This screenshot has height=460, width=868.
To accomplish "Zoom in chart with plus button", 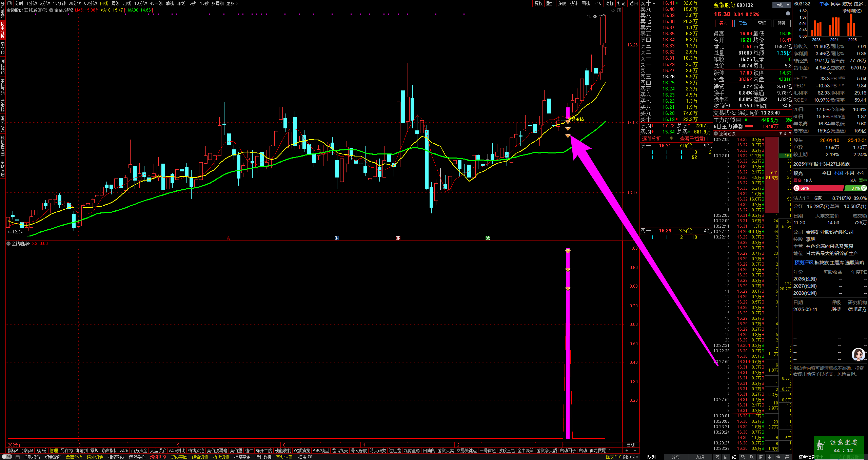I will coord(627,451).
